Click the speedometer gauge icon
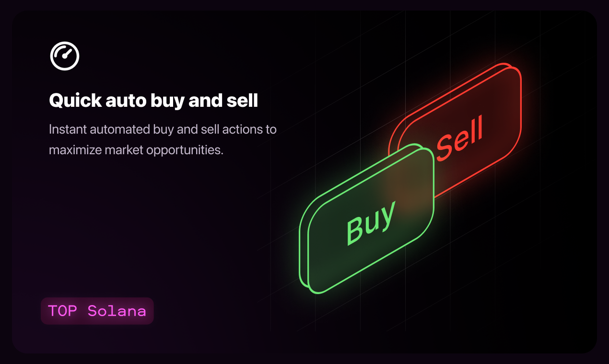 [65, 56]
